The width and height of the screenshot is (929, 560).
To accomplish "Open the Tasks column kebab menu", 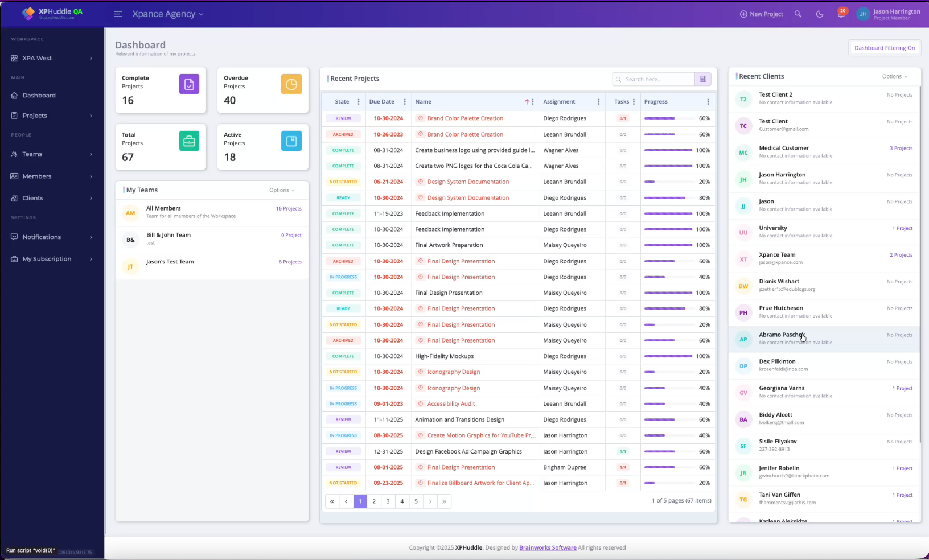I will pos(633,101).
